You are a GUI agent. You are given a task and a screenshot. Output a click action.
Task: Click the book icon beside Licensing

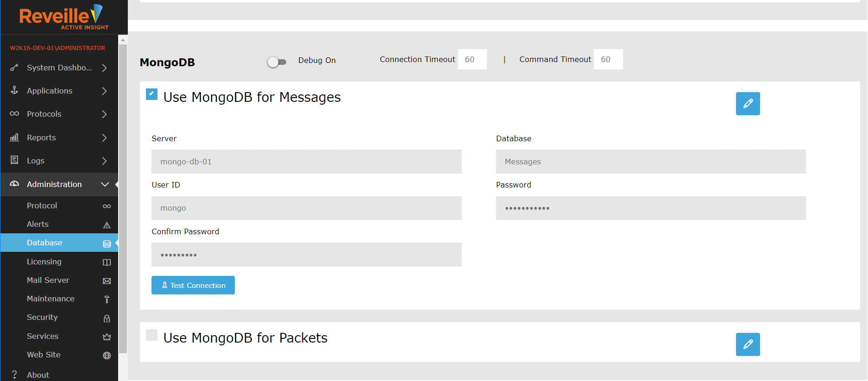[x=107, y=262]
